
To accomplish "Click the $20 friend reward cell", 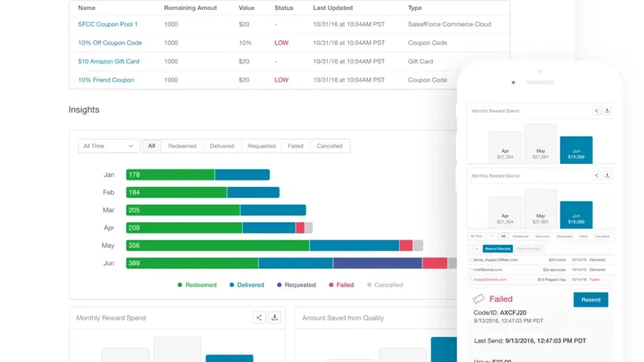I will pos(557,260).
